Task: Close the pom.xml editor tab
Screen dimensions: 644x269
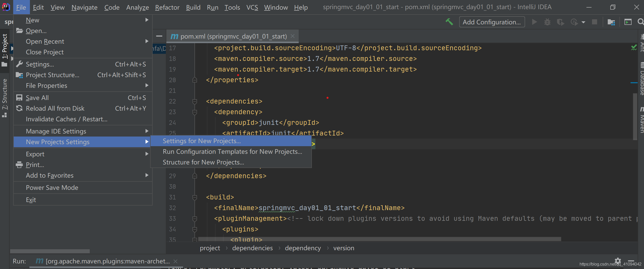Action: click(x=293, y=36)
